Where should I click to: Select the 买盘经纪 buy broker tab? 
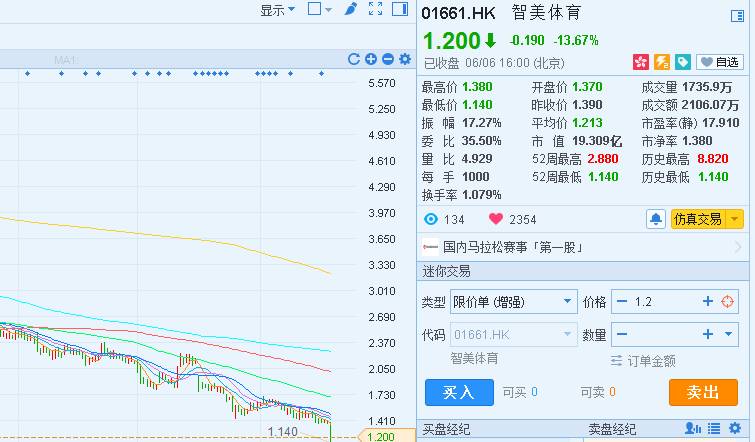click(x=446, y=430)
